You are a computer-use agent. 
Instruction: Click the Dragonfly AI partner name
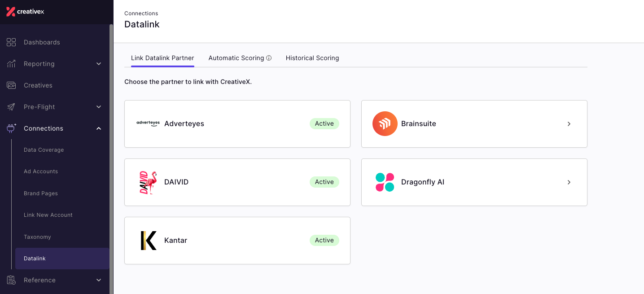point(423,182)
